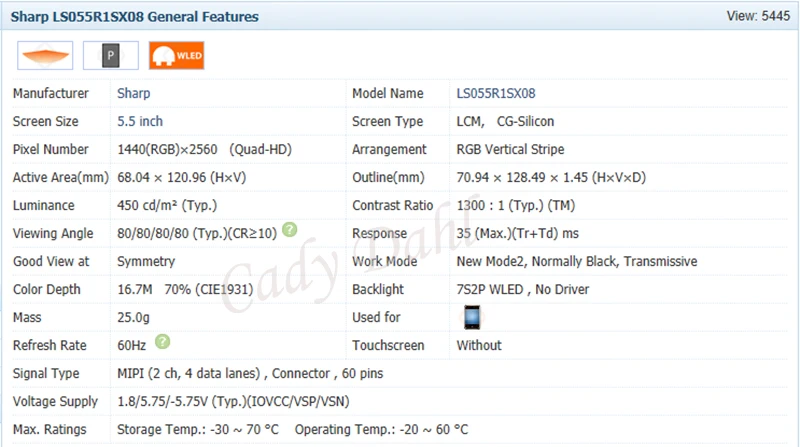Click the portrait orientation P icon
Screen dimensions: 800x447
(111, 55)
